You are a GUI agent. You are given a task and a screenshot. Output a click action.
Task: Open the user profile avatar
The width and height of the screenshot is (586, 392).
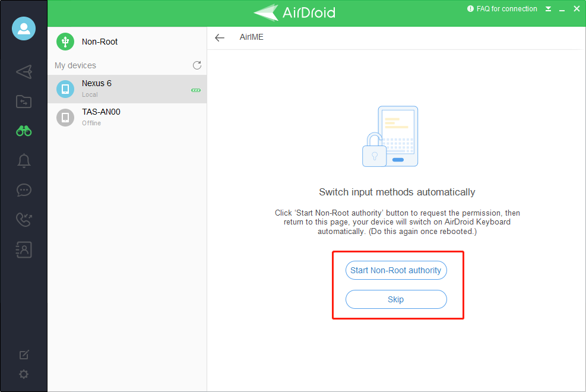coord(24,29)
